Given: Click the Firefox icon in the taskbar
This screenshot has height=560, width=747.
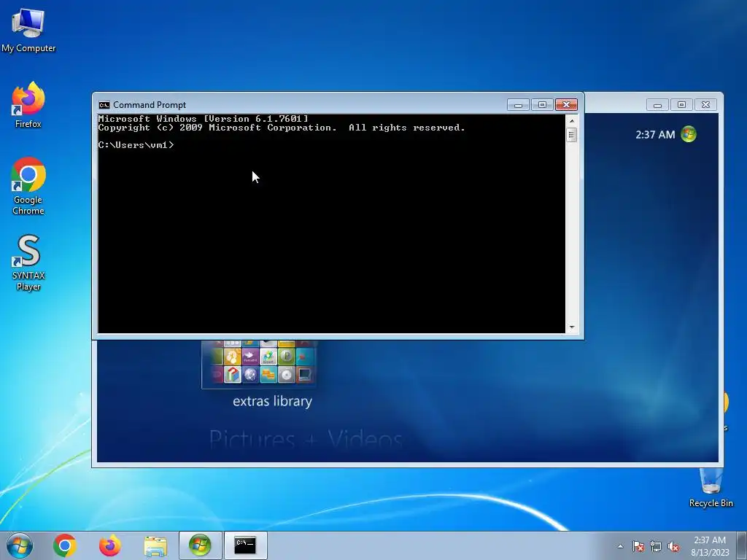Looking at the screenshot, I should 109,545.
